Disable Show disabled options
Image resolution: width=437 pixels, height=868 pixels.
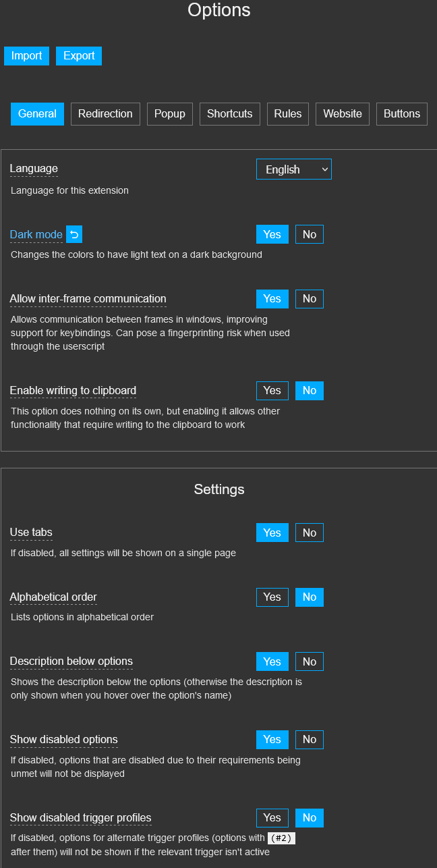click(x=309, y=739)
